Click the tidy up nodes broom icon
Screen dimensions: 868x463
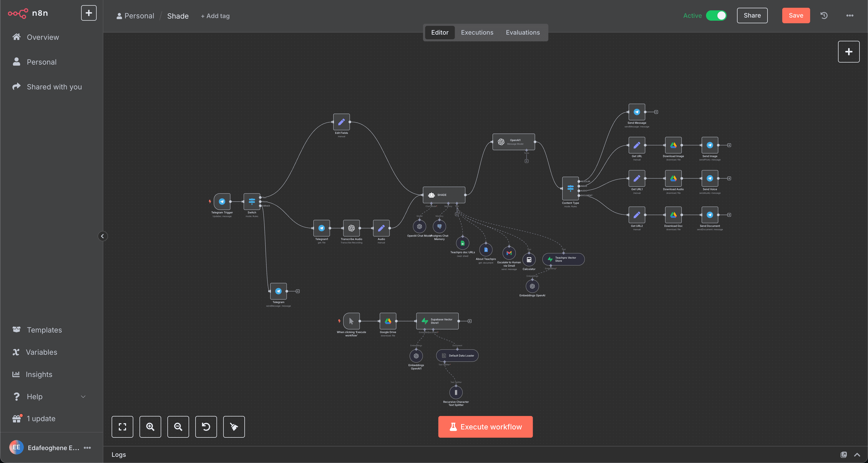point(234,427)
